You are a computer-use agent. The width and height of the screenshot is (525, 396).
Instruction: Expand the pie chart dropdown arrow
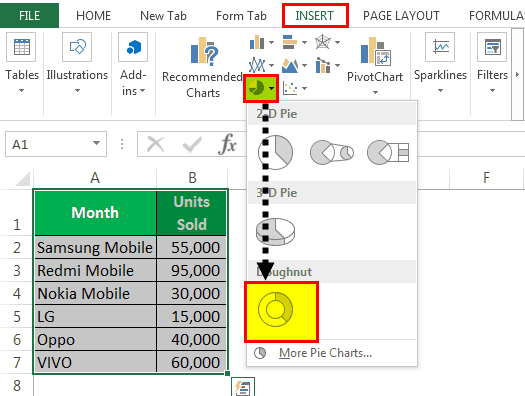point(272,89)
